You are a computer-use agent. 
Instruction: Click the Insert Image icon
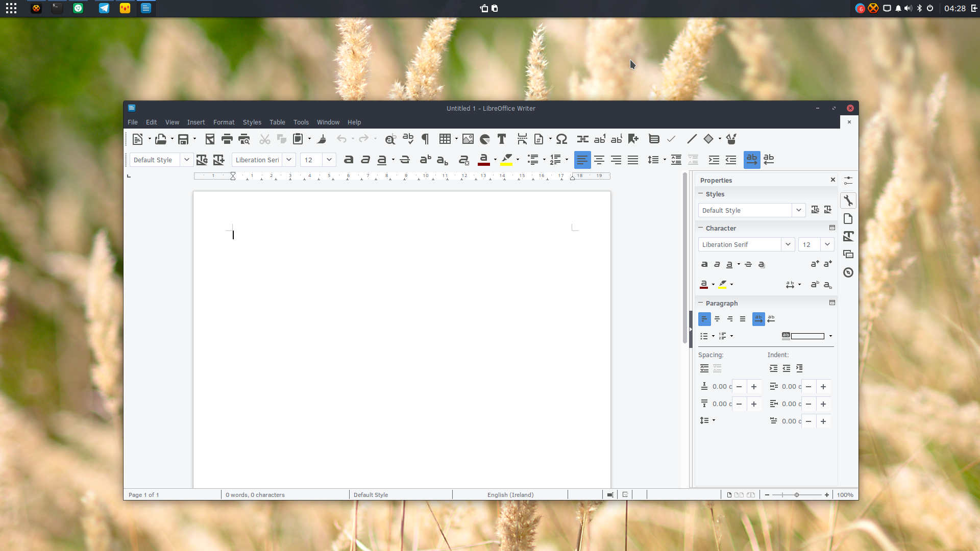(468, 139)
